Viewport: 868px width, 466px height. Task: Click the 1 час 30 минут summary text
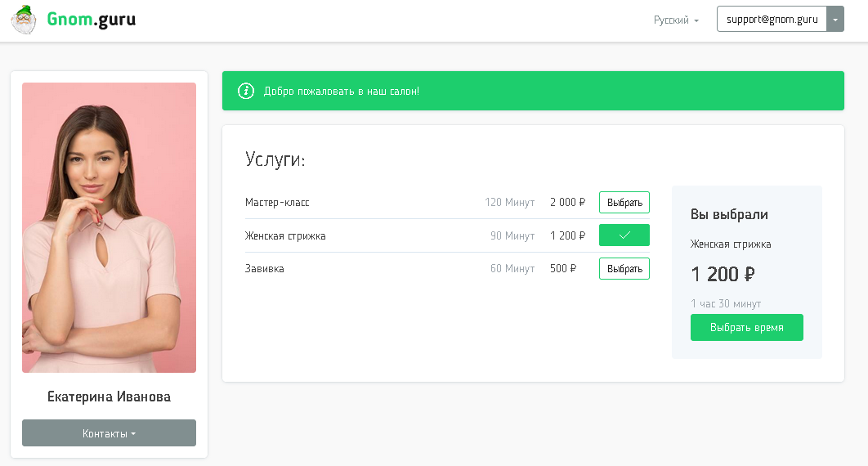pos(726,304)
